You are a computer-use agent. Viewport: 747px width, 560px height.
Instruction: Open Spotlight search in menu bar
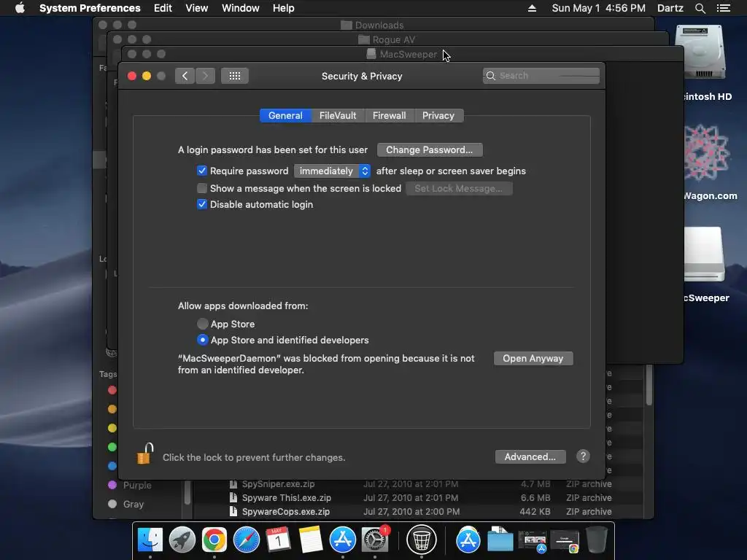click(700, 8)
